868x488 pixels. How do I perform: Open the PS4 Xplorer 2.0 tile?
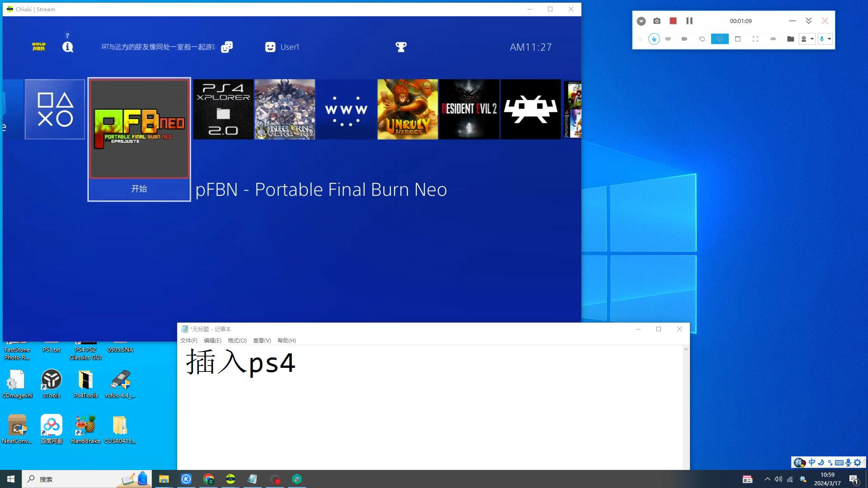coord(223,109)
